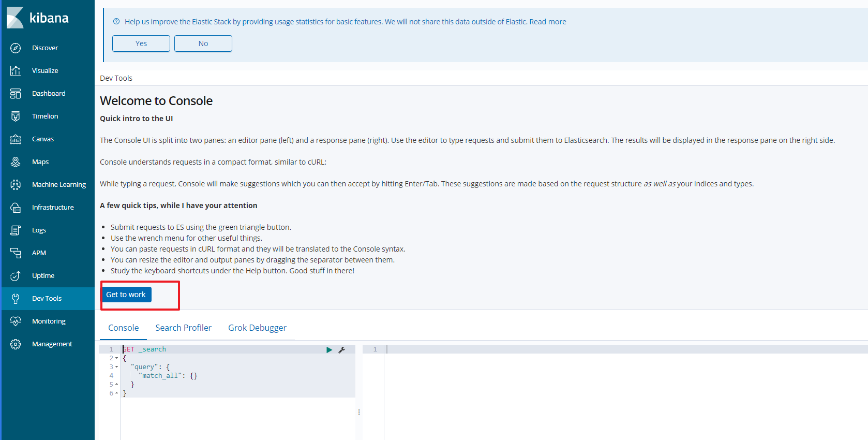
Task: Open Discover compass icon
Action: pyautogui.click(x=16, y=48)
